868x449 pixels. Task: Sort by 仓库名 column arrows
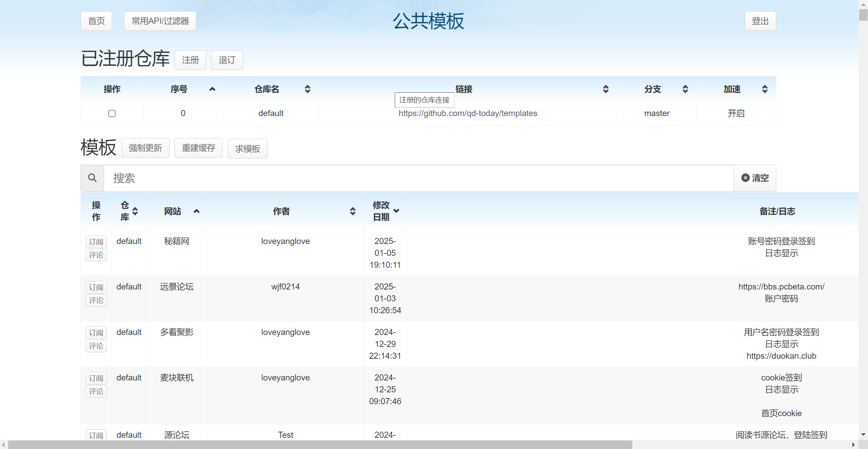(307, 89)
